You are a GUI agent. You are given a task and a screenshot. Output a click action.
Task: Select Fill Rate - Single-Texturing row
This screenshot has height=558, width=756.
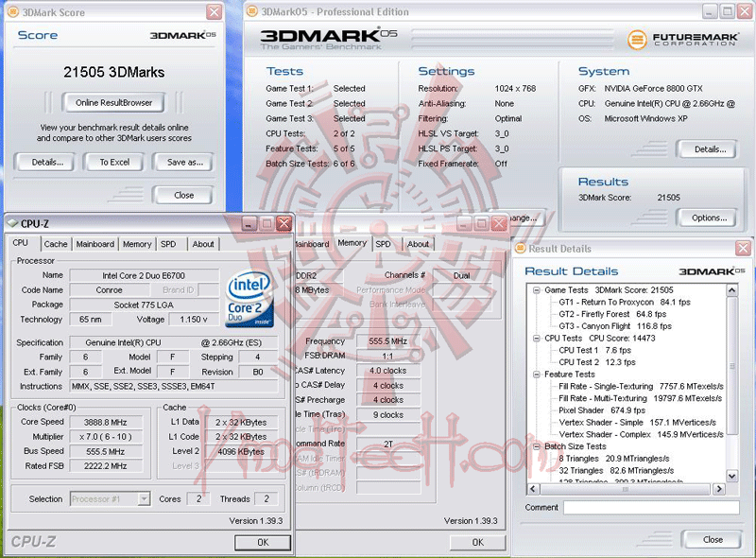641,387
